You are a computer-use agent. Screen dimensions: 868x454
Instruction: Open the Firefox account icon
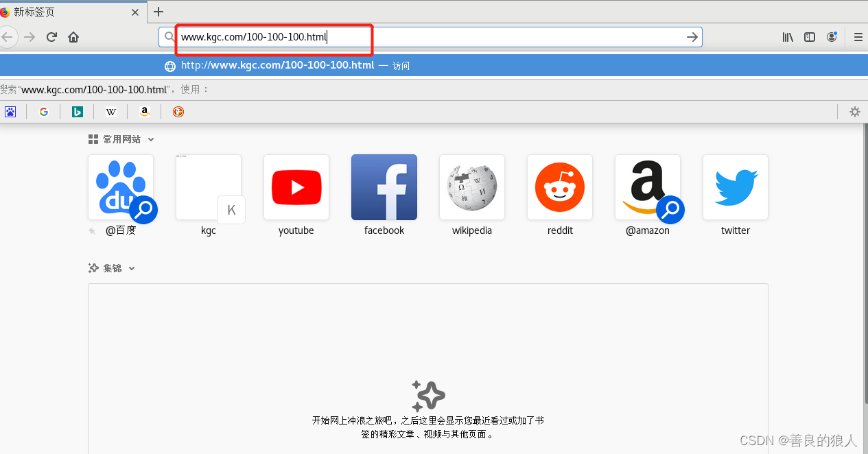(832, 37)
